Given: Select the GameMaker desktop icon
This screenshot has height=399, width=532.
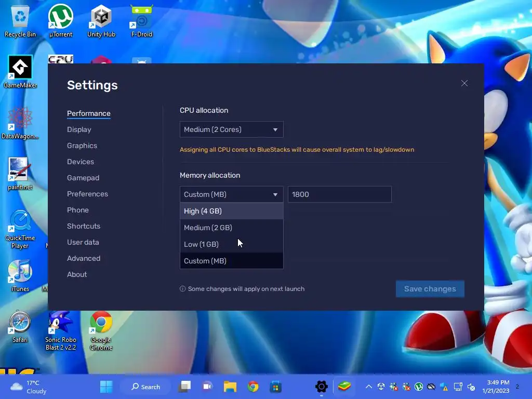Looking at the screenshot, I should point(20,72).
